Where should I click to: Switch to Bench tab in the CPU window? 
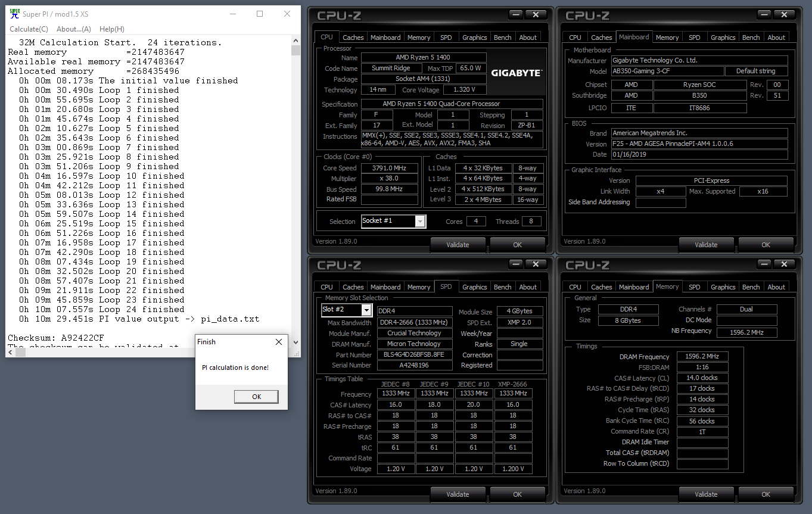pos(503,37)
